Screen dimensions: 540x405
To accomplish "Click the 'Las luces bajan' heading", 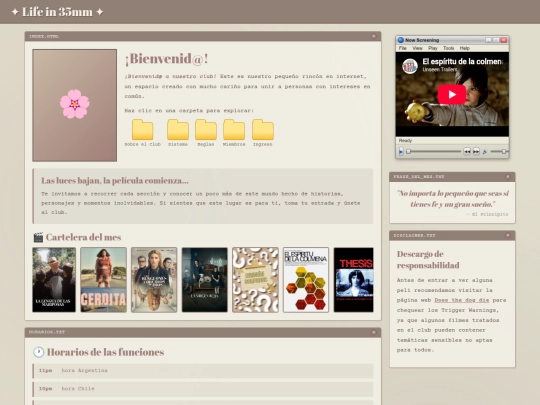I will (115, 180).
